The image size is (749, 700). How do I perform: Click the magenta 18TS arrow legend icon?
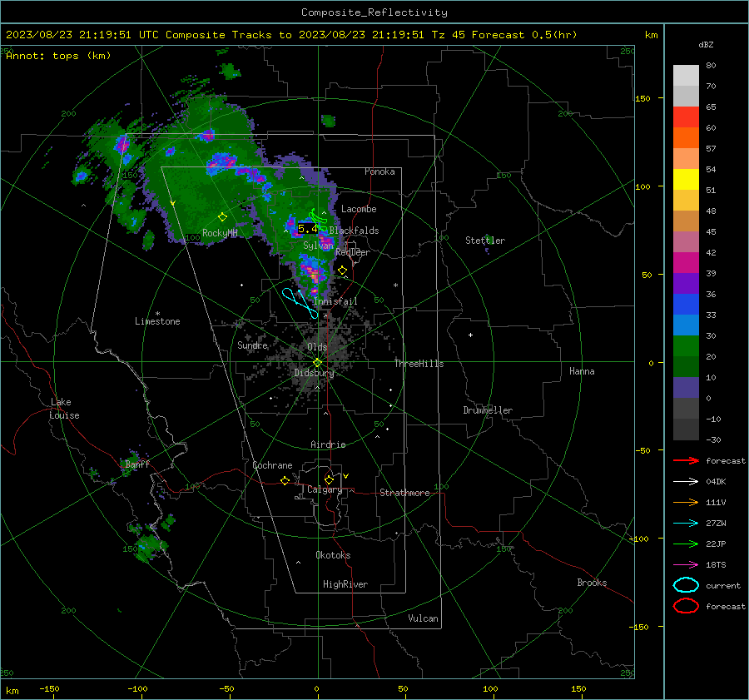(x=686, y=565)
